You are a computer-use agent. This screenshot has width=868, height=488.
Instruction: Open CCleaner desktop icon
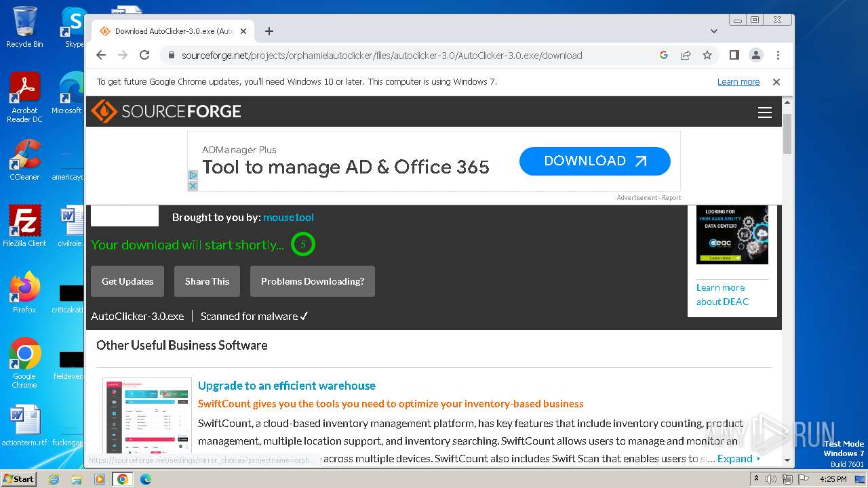24,161
